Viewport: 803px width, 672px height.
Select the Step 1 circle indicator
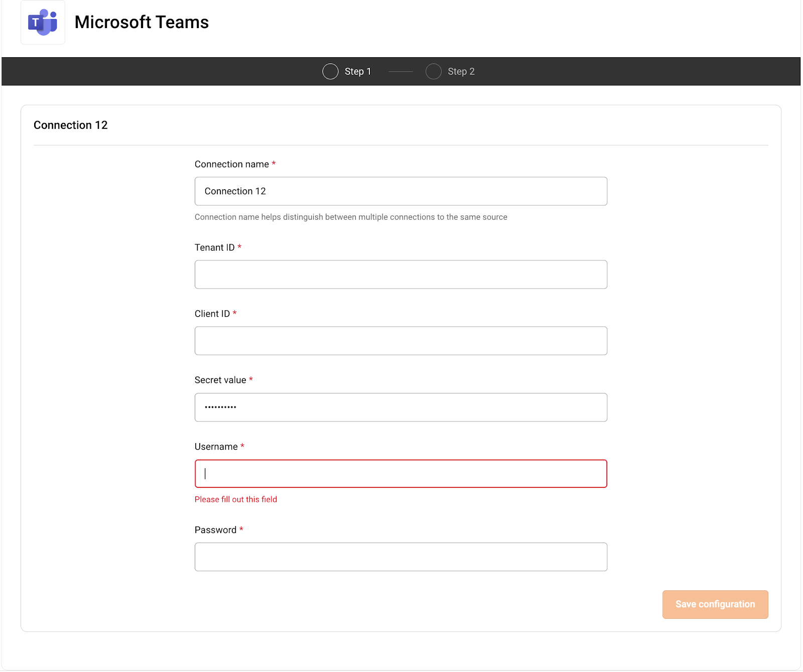coord(330,71)
